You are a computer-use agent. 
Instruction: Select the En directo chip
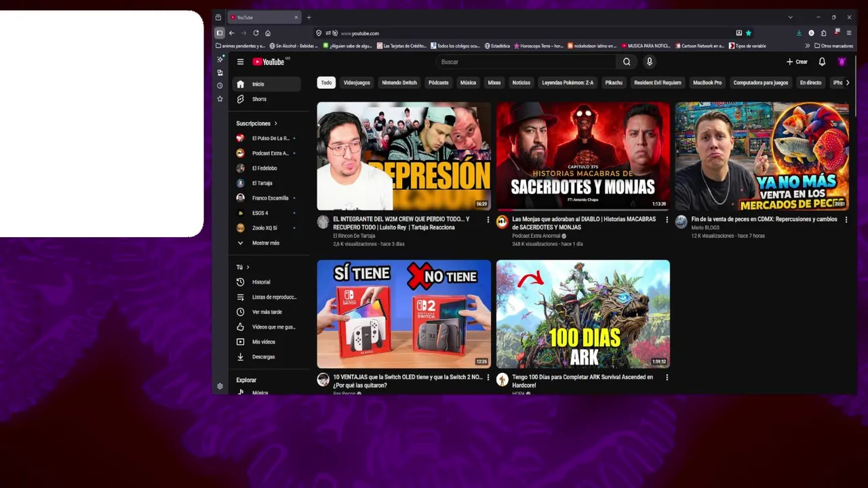pyautogui.click(x=810, y=83)
